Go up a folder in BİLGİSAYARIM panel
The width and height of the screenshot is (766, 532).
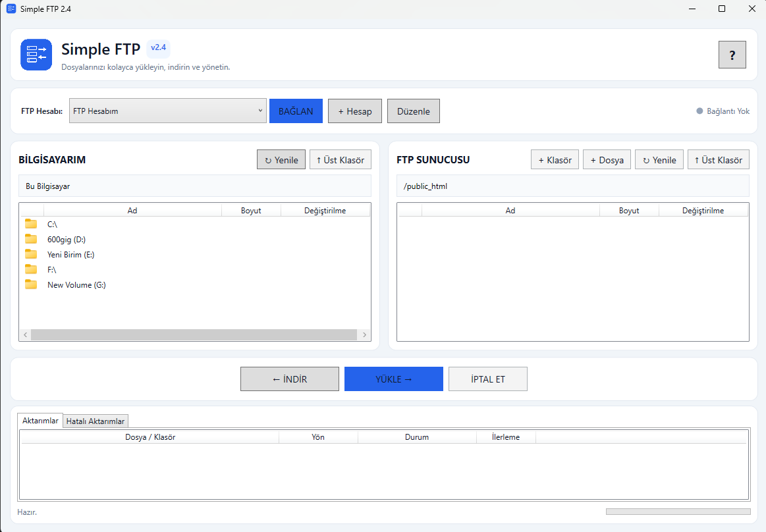(x=340, y=160)
